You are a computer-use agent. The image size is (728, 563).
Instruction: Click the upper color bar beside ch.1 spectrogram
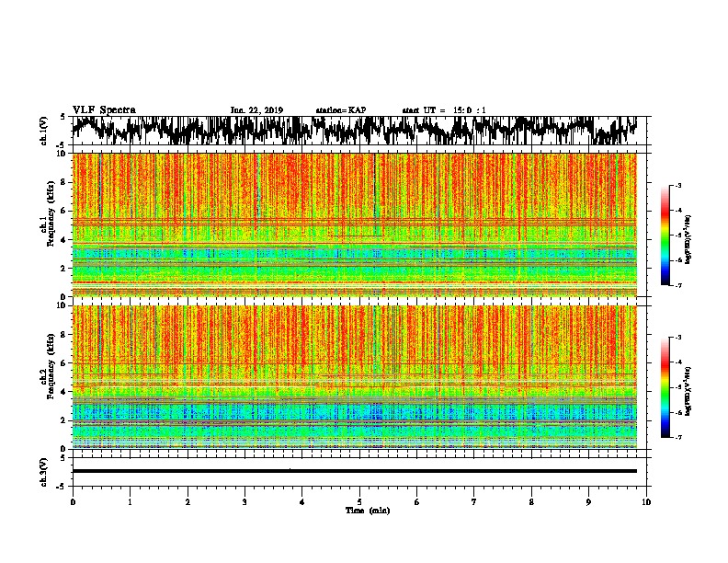tap(665, 236)
